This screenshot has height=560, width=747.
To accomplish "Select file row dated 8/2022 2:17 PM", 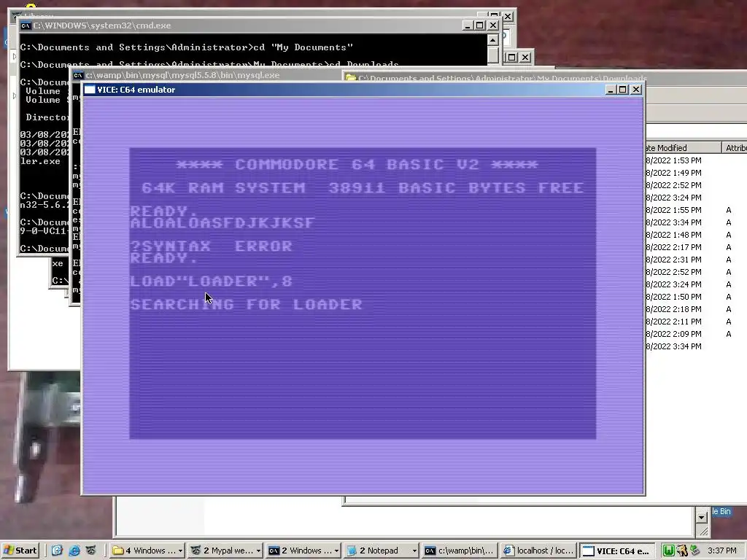I will 673,247.
